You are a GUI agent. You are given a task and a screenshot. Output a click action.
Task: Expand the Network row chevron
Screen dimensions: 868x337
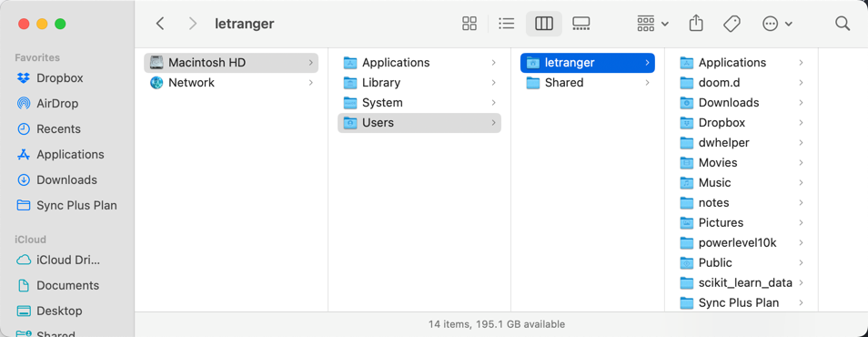pyautogui.click(x=311, y=83)
